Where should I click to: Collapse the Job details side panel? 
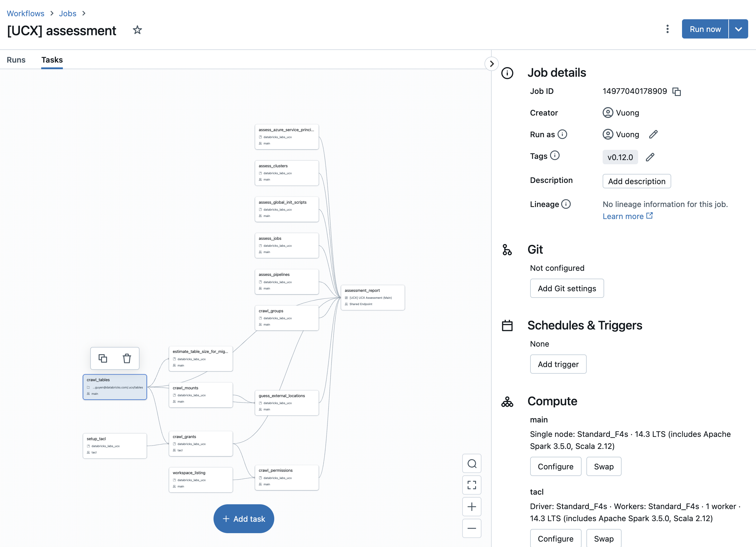tap(491, 64)
